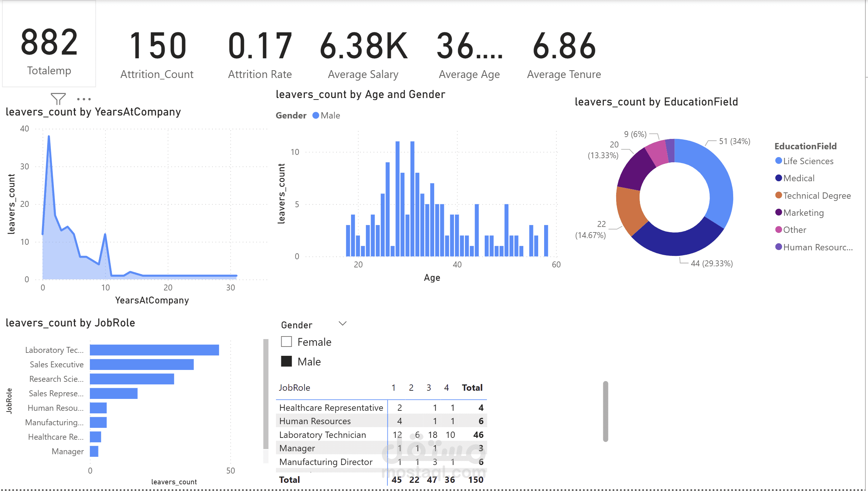This screenshot has height=491, width=868.
Task: Collapse the Gender slicer chevron
Action: coord(343,323)
